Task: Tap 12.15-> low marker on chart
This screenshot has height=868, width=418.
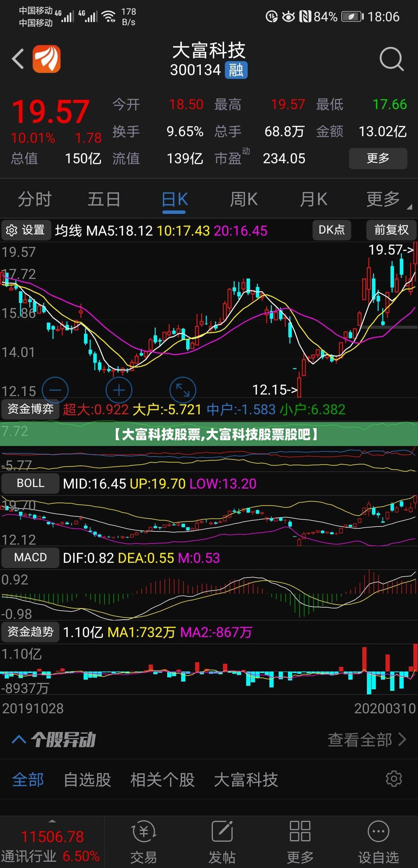Action: pos(275,390)
